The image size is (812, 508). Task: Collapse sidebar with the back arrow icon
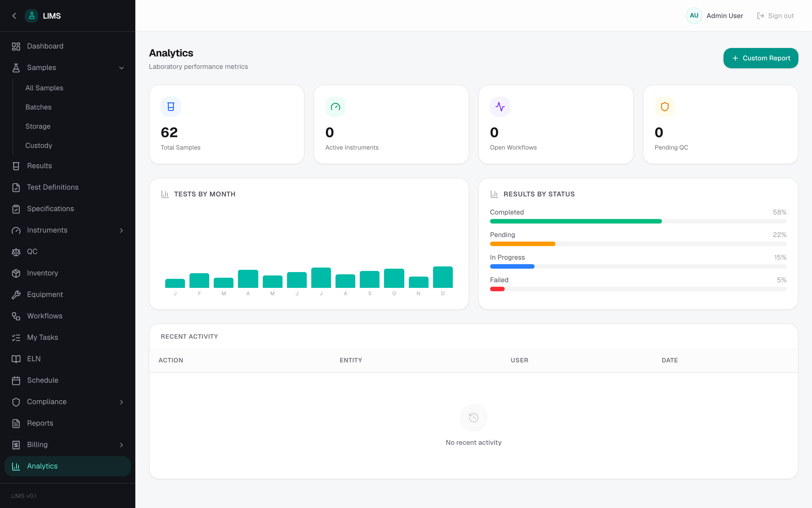(14, 16)
